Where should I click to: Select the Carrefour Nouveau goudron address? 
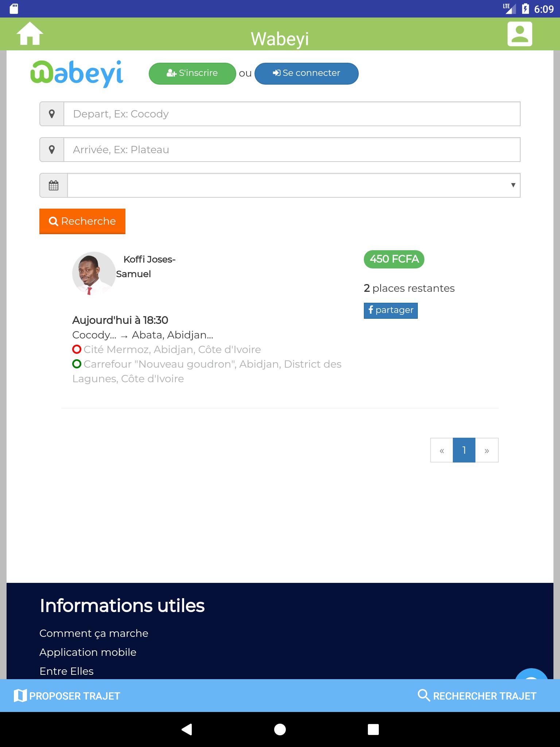coord(207,371)
